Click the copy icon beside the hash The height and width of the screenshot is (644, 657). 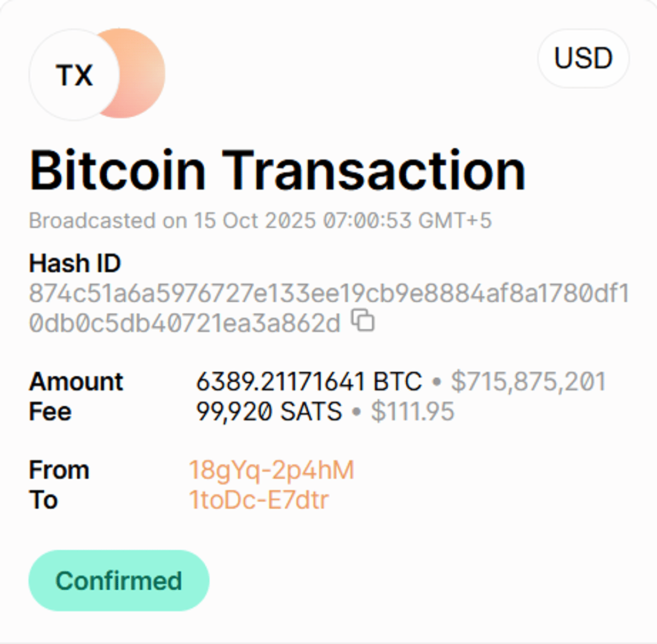click(x=362, y=321)
